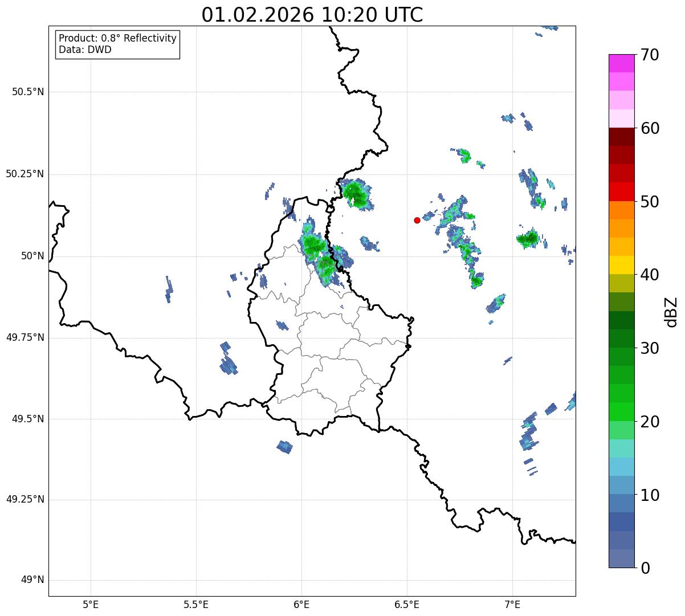Click the magenta top swatch of colorbar
The width and height of the screenshot is (685, 616).
pos(622,63)
